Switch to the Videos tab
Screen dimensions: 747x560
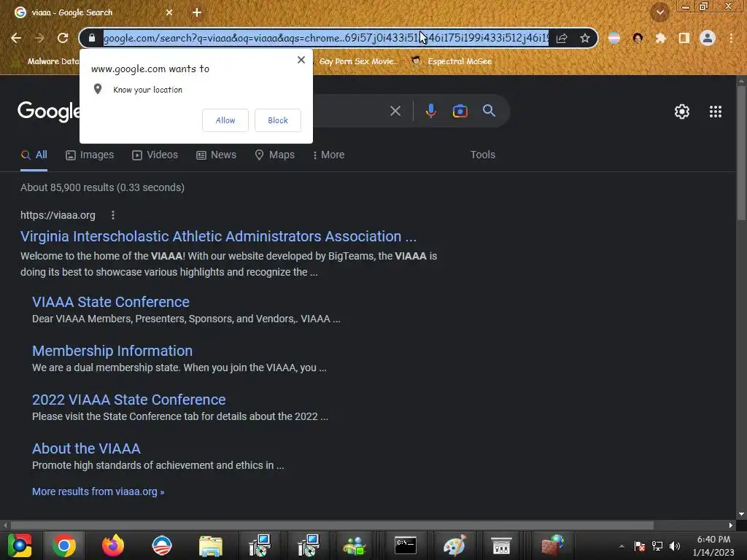point(155,155)
